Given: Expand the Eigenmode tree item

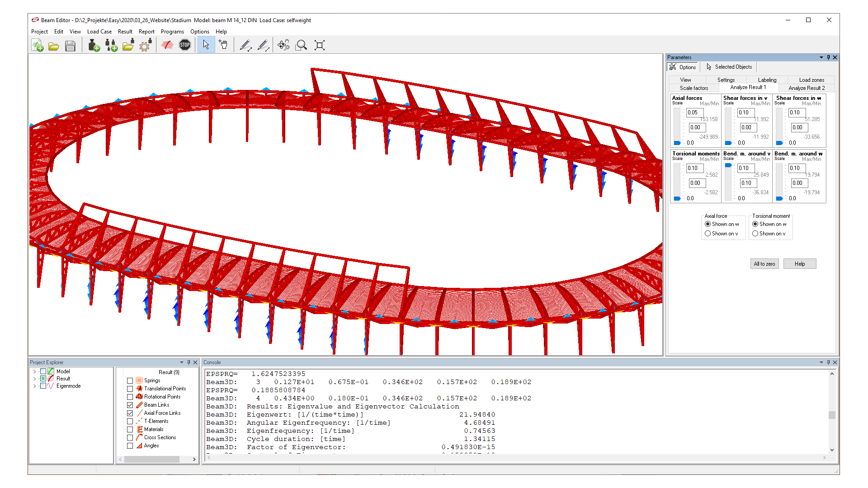Looking at the screenshot, I should click(35, 385).
